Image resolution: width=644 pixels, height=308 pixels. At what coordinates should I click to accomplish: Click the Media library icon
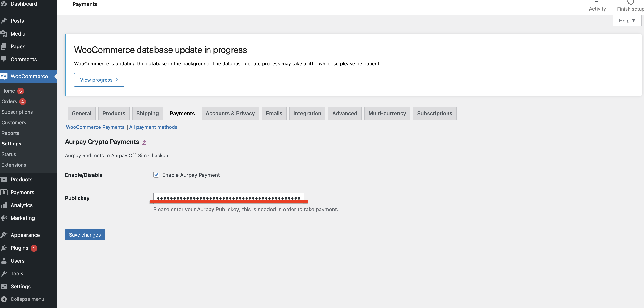click(x=4, y=33)
